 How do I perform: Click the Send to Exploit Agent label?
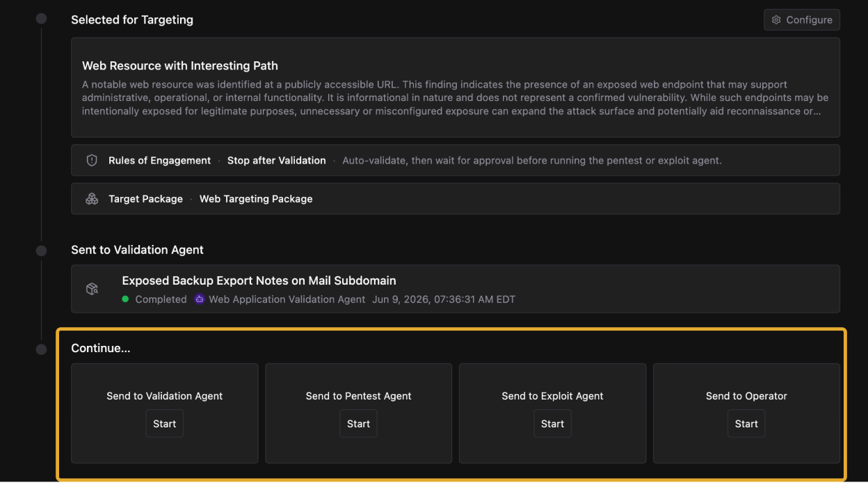[552, 396]
